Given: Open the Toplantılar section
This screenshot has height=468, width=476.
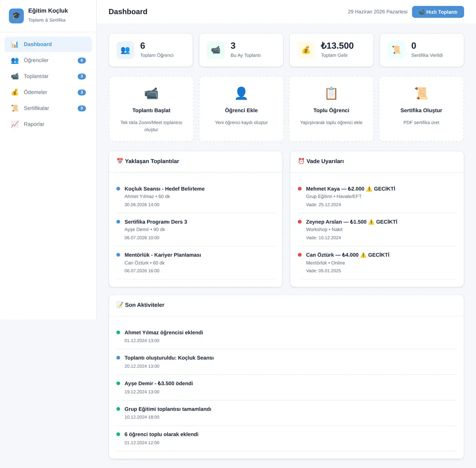Looking at the screenshot, I should pos(48,76).
